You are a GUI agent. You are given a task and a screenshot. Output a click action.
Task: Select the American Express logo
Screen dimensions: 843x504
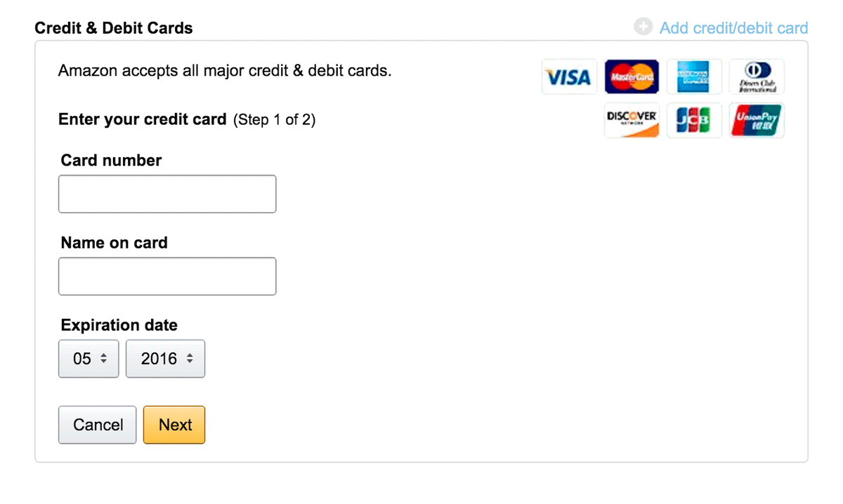coord(694,77)
